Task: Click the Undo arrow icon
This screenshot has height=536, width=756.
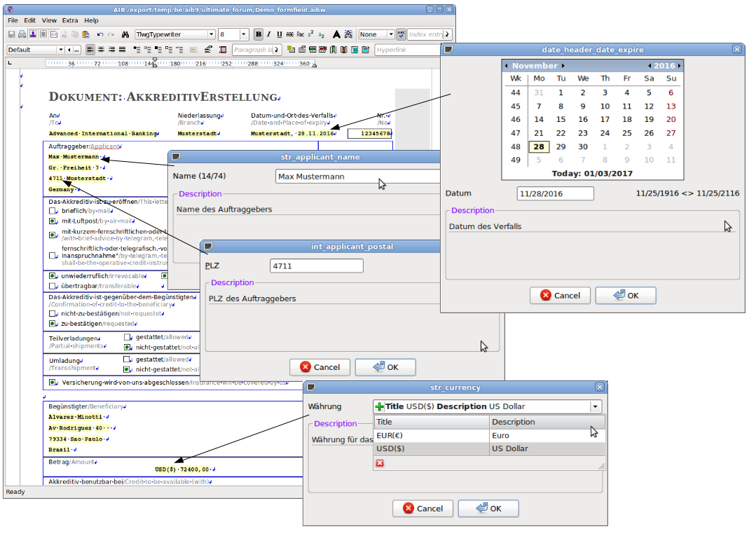Action: point(100,34)
